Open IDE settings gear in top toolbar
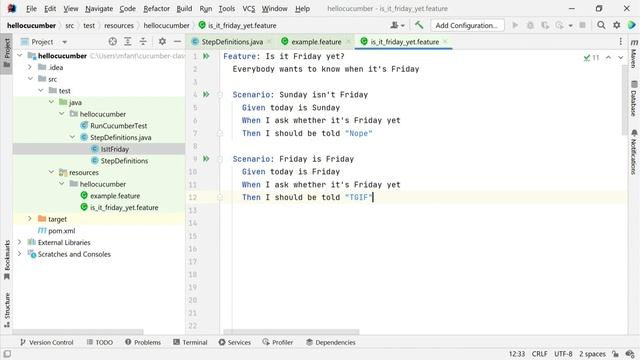The height and width of the screenshot is (360, 640). tap(617, 25)
